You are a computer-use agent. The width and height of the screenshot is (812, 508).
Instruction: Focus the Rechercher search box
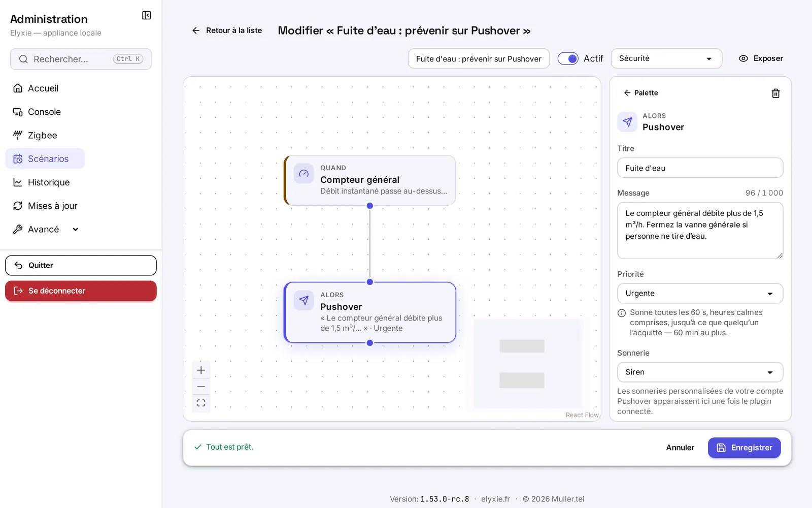[x=81, y=59]
